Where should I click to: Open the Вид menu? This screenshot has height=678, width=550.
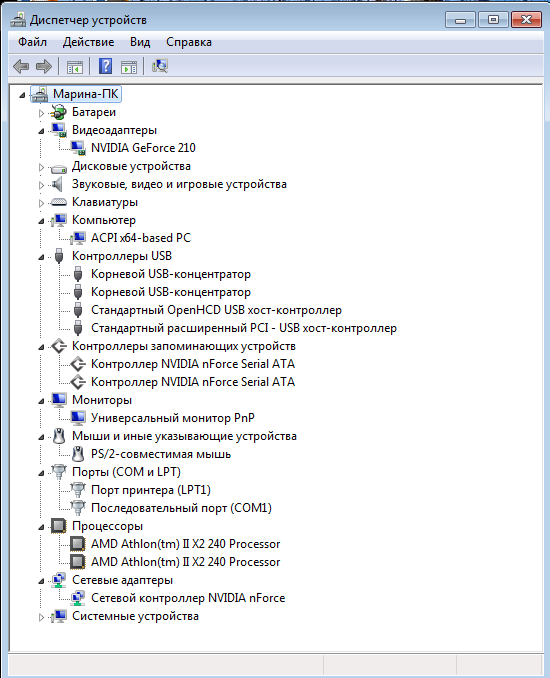(x=140, y=42)
